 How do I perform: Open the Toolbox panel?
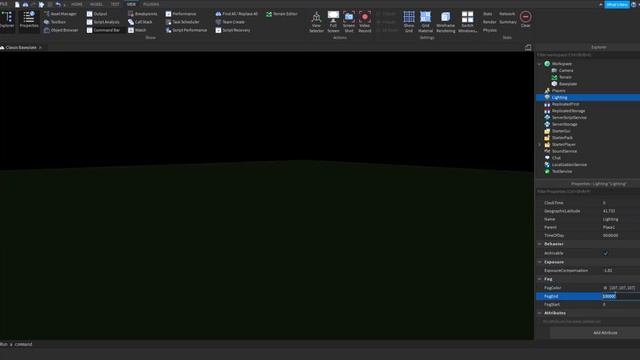tap(55, 22)
